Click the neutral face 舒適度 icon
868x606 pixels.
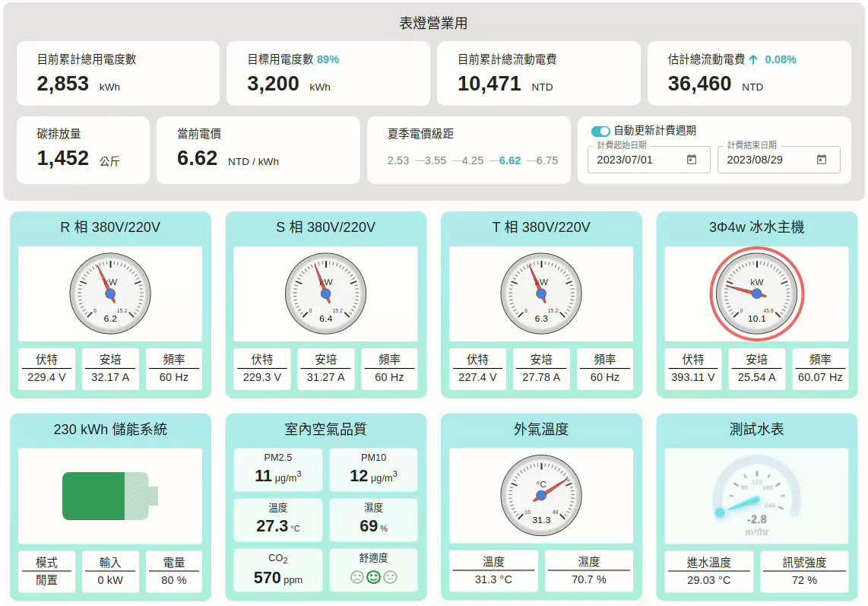(x=390, y=577)
